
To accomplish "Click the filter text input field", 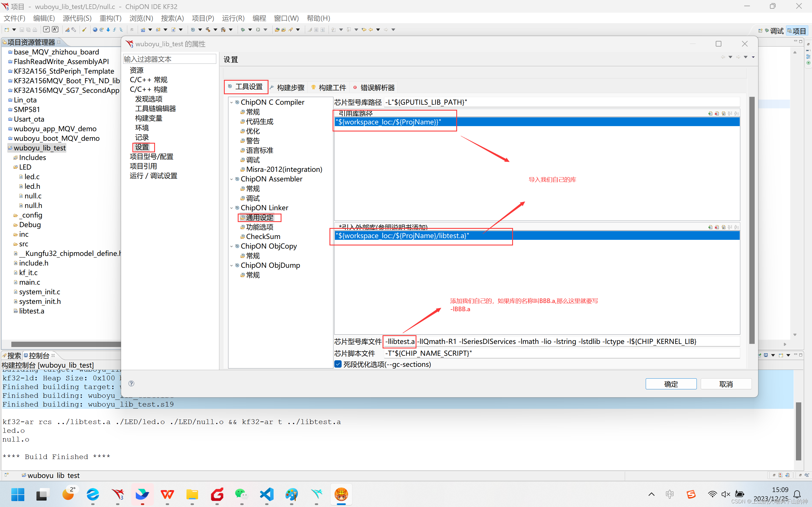I will (x=169, y=59).
